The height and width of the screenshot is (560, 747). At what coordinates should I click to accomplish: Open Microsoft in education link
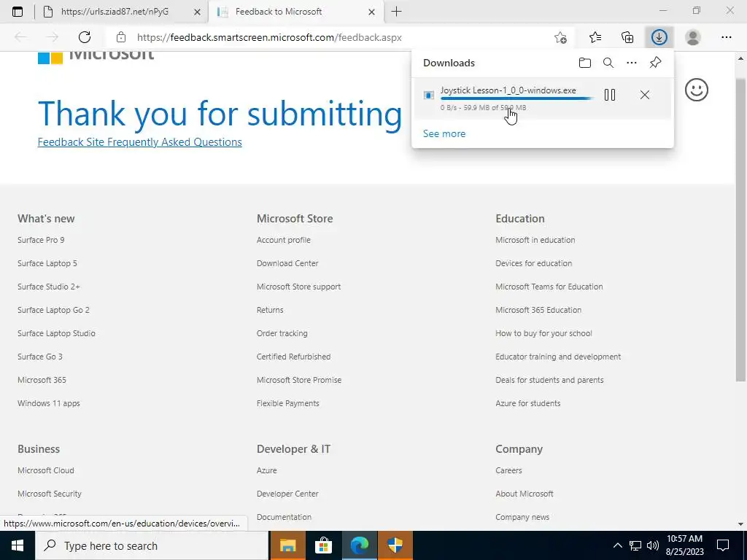click(535, 240)
